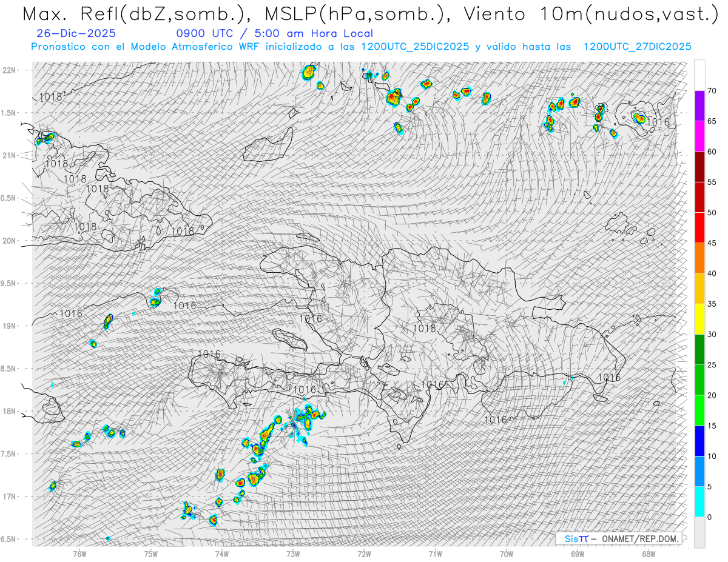This screenshot has width=728, height=562.
Task: Click the '75W' longitude label
Action: pos(151,554)
